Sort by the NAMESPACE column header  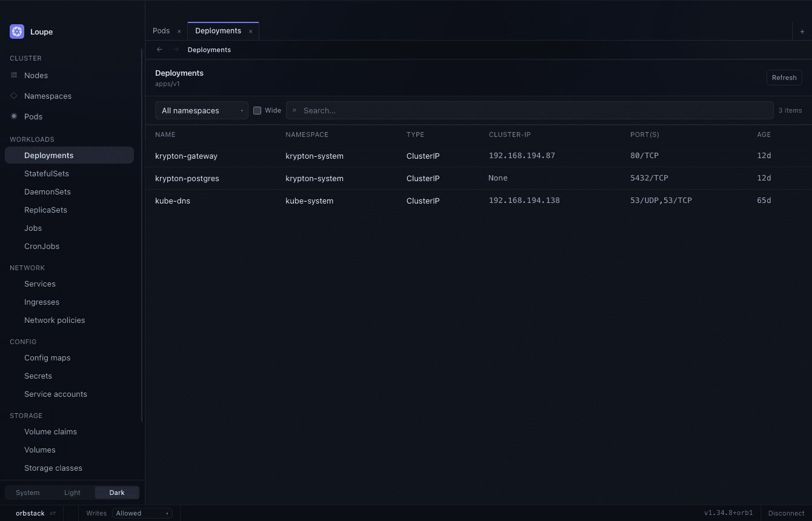pos(307,134)
